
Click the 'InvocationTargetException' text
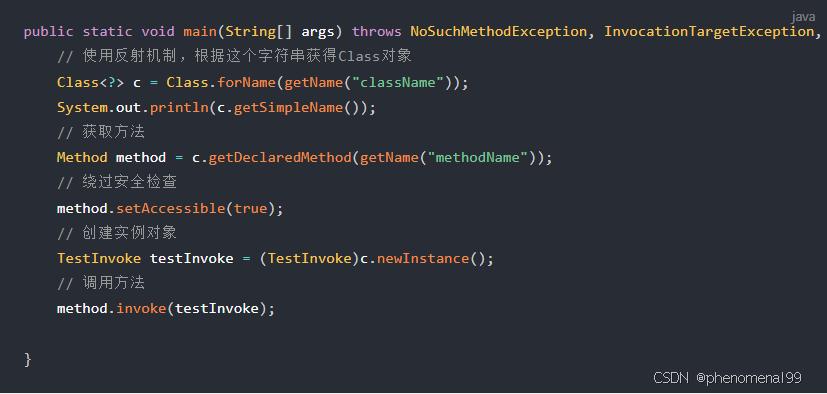(709, 32)
